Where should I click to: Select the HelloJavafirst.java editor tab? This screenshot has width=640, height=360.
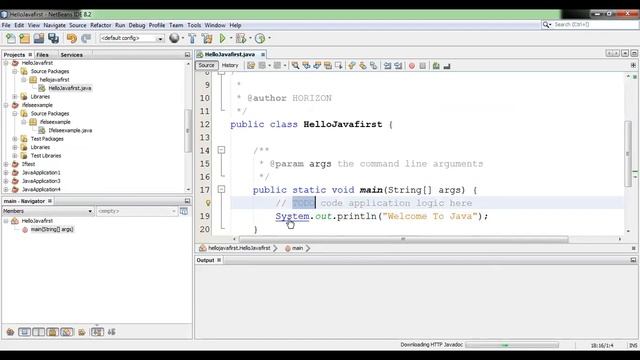point(230,54)
